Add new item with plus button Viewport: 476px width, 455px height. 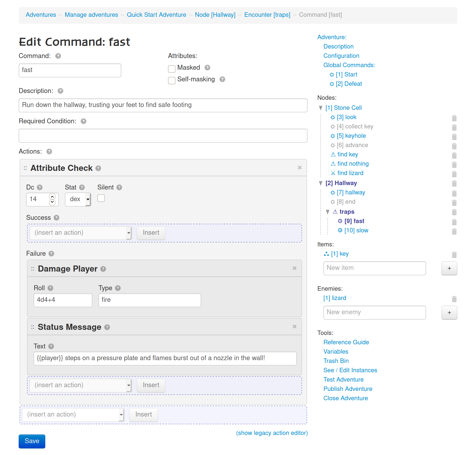click(449, 268)
